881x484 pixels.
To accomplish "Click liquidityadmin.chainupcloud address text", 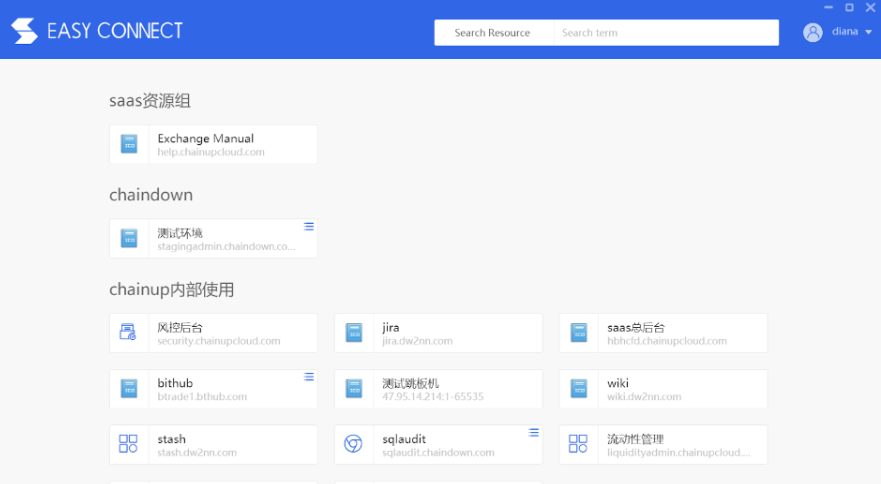I will tap(678, 452).
